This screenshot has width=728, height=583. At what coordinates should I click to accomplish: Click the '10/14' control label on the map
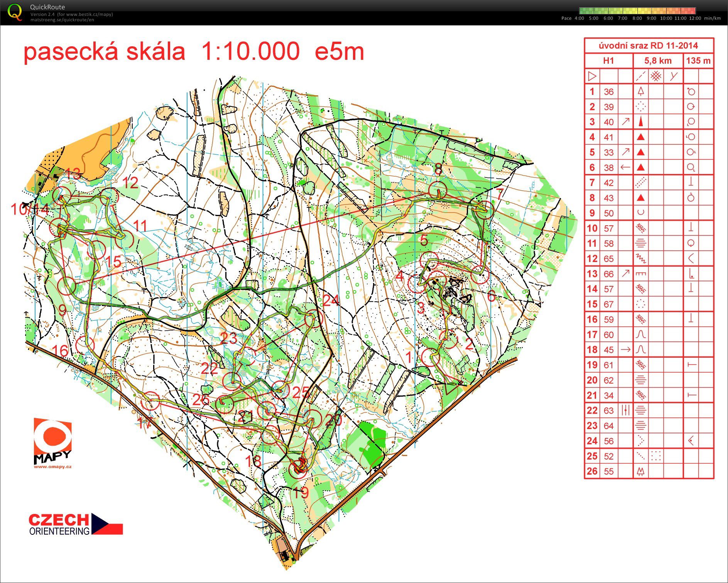click(x=30, y=210)
